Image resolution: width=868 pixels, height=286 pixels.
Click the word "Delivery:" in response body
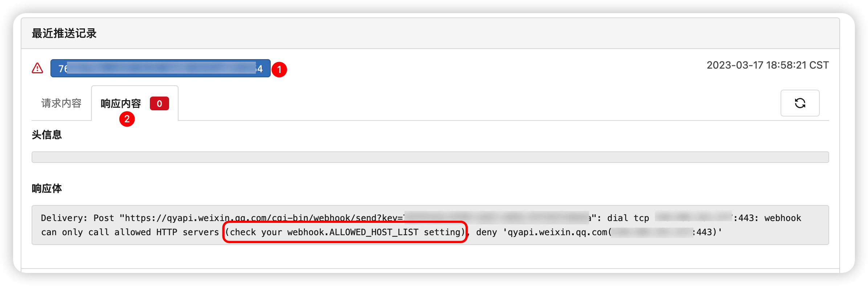click(64, 218)
